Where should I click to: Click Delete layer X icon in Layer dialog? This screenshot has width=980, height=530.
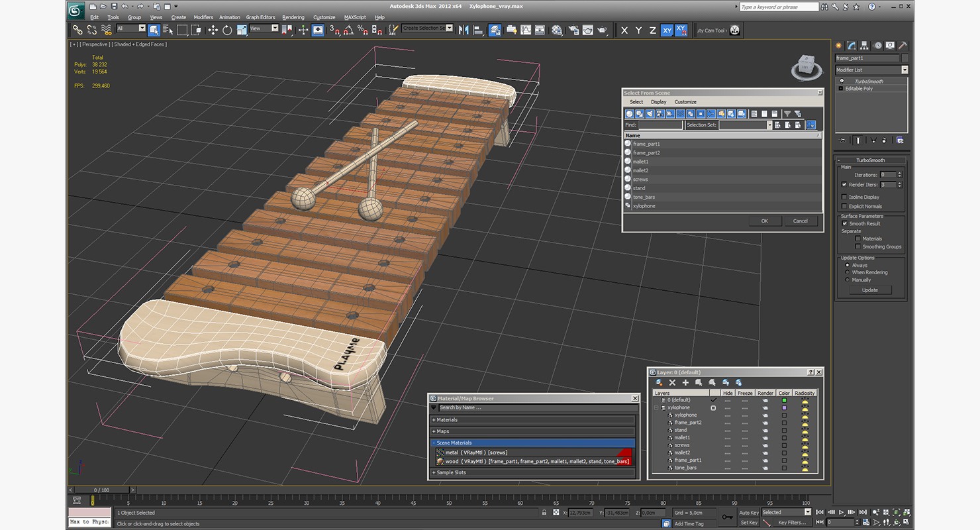pos(672,382)
